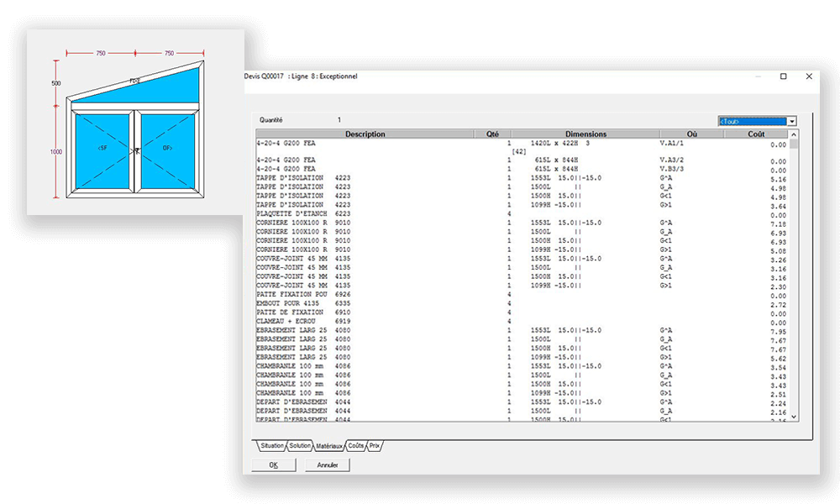Open the Prix tab
840x504 pixels.
coord(375,445)
